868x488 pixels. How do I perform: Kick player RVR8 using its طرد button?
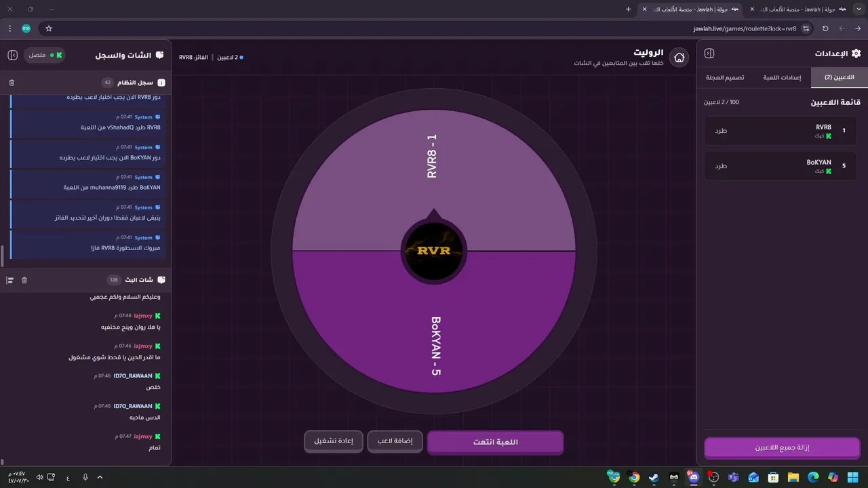coord(721,131)
